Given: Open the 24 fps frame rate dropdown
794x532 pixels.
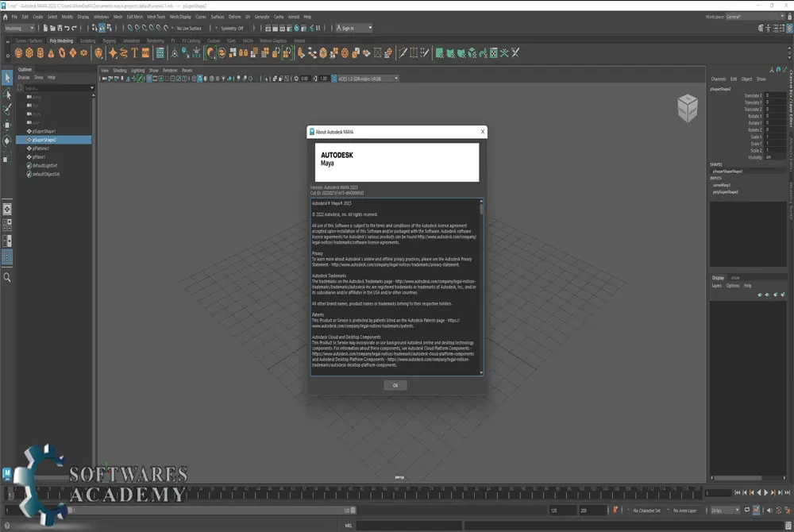Looking at the screenshot, I should 725,511.
